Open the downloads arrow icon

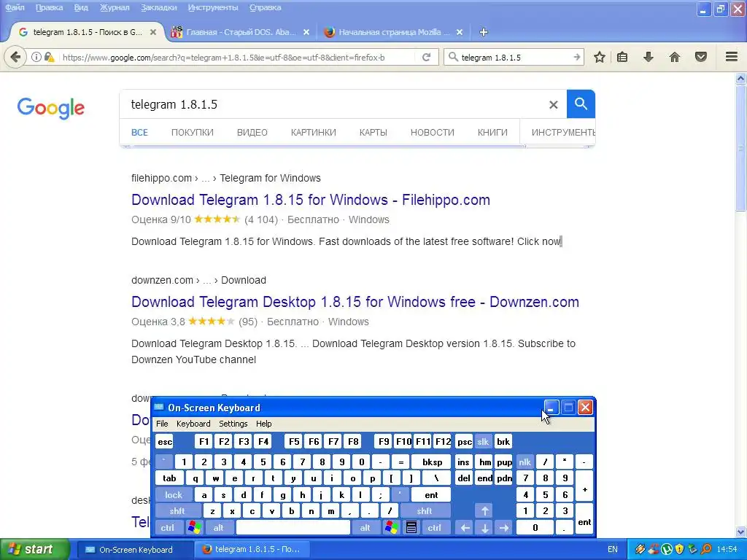pyautogui.click(x=649, y=57)
